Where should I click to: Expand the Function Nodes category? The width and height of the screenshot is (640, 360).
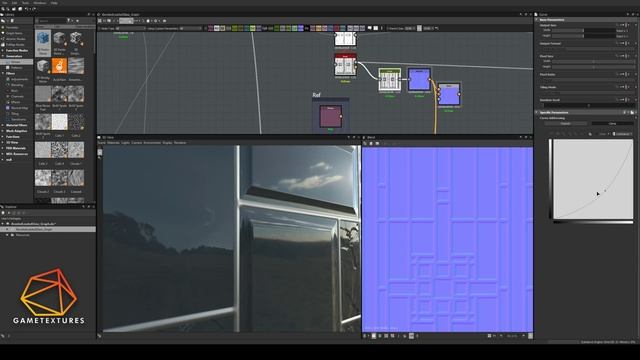tap(3, 51)
